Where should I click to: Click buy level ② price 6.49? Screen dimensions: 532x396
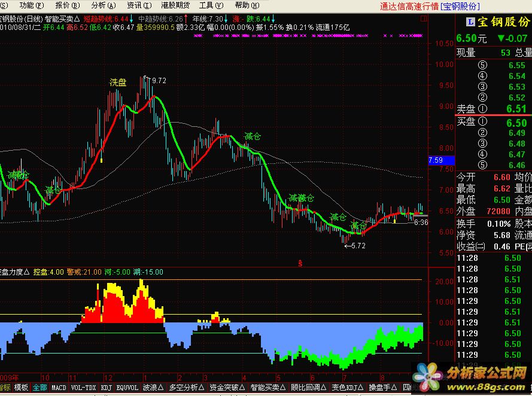tap(516, 133)
